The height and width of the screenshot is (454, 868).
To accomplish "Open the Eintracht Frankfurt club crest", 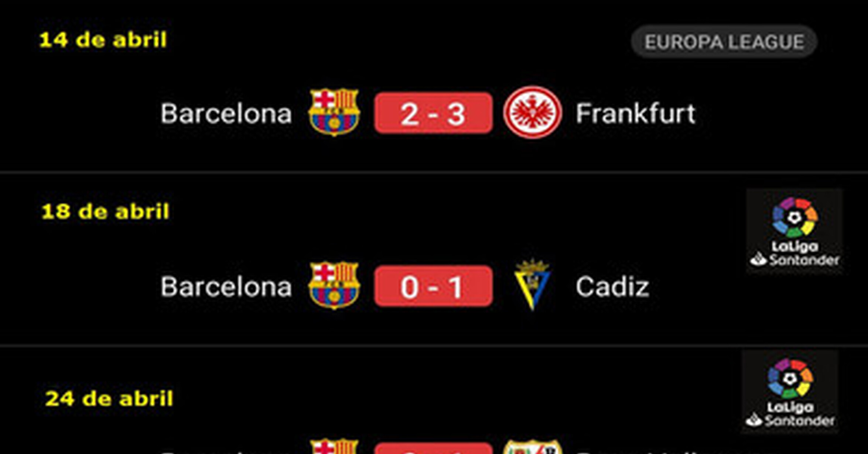I will (x=532, y=112).
